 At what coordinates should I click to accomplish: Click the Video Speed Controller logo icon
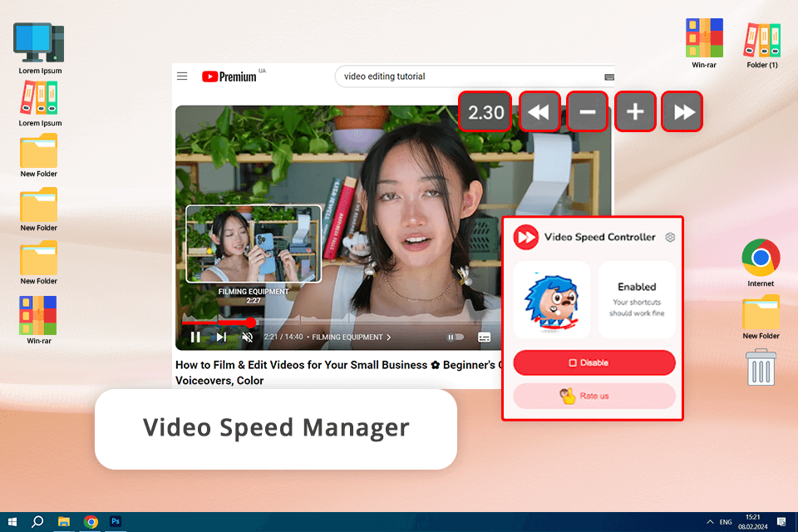[x=525, y=237]
